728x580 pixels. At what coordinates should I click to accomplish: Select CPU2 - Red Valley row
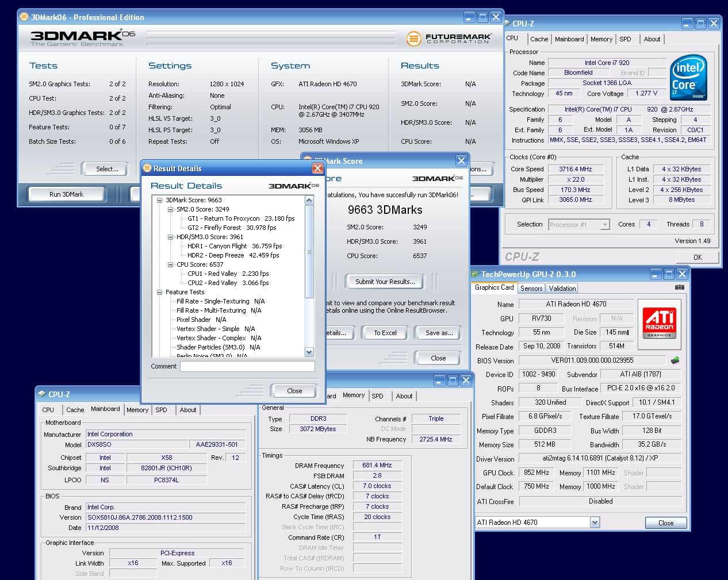[x=228, y=283]
